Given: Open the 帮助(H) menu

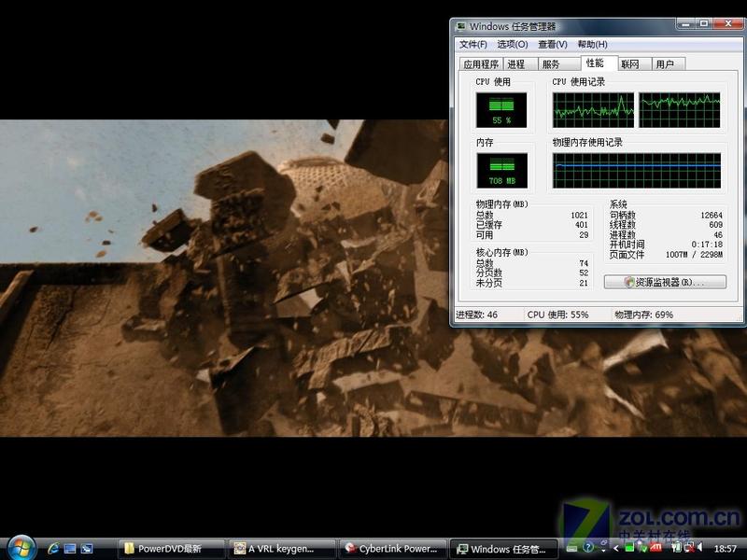Looking at the screenshot, I should coord(593,44).
